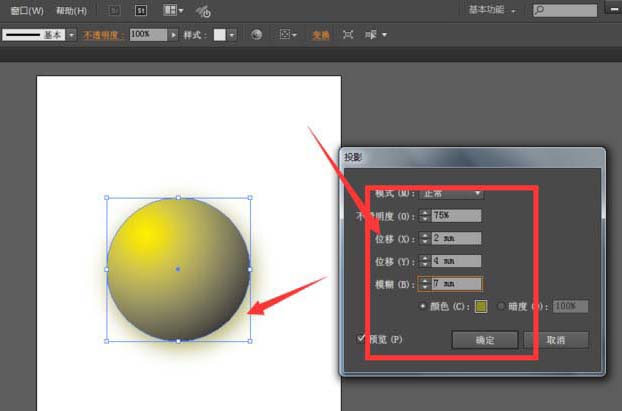The height and width of the screenshot is (411, 622).
Task: Click the 100% opacity field in control bar
Action: pyautogui.click(x=148, y=35)
